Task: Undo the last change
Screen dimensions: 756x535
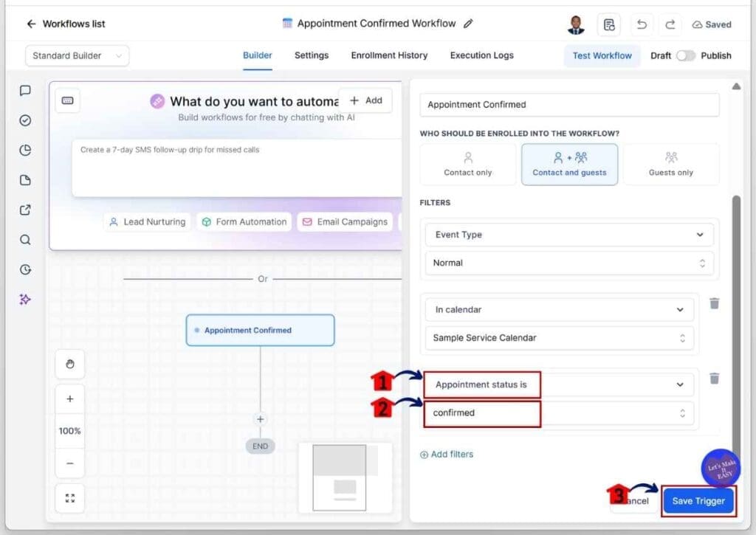Action: pyautogui.click(x=642, y=24)
